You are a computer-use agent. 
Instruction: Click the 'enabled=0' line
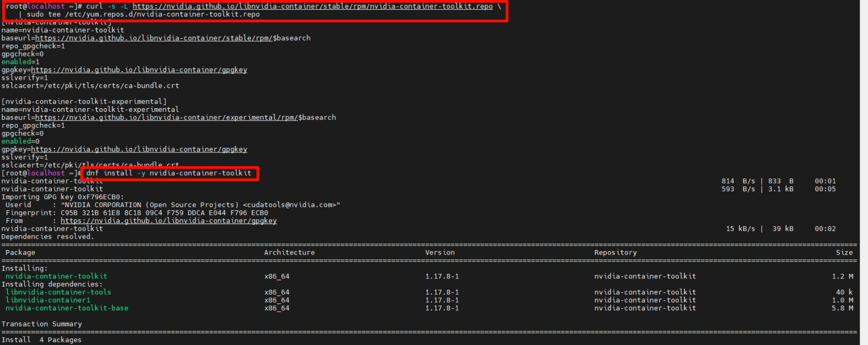point(21,141)
